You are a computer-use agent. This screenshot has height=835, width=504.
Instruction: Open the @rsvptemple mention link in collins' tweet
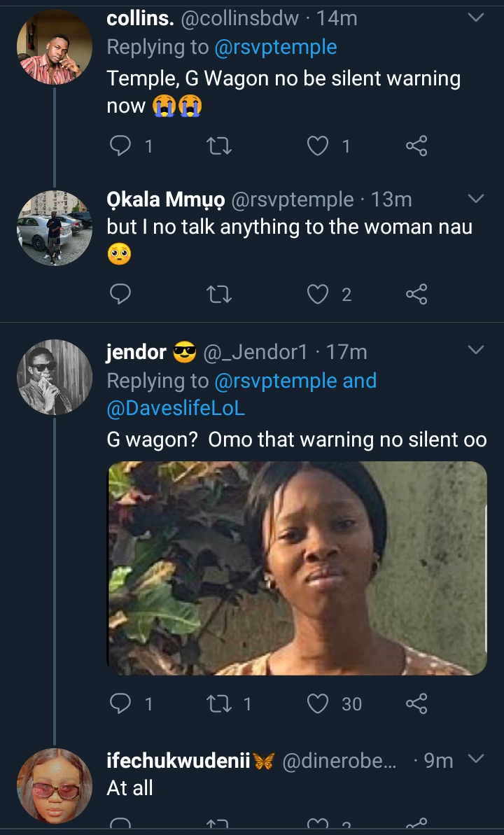coord(275,48)
